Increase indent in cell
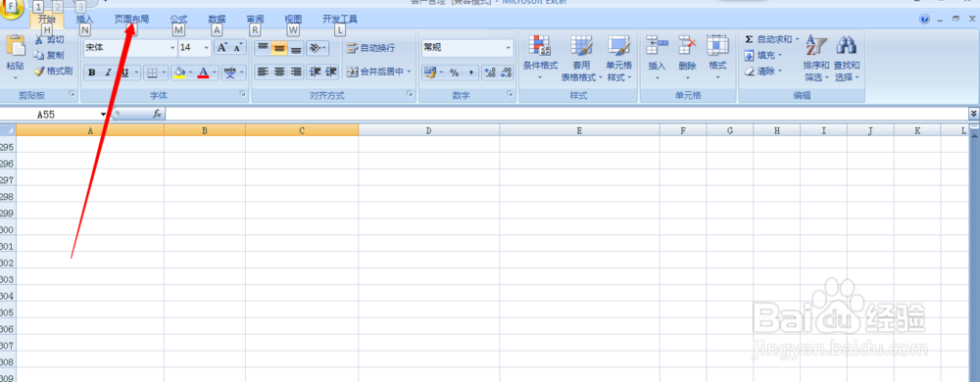The image size is (980, 382). tap(330, 72)
